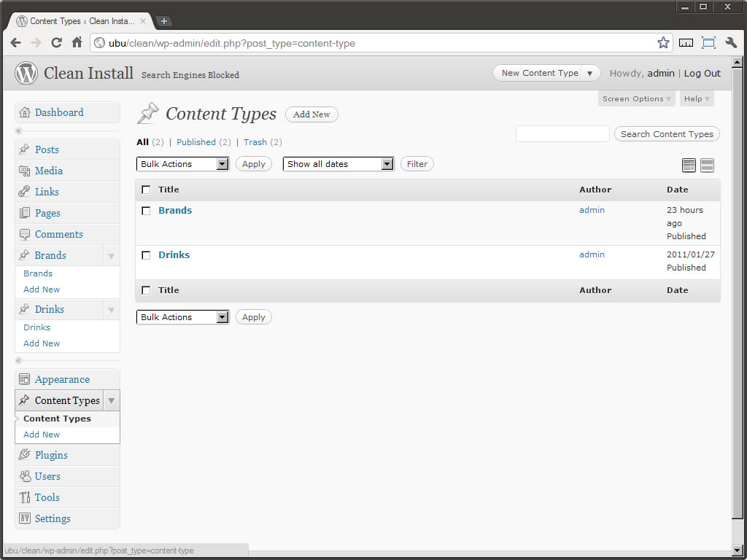Screen dimensions: 747x560
Task: Switch to excerpt view mode icon
Action: (x=708, y=166)
